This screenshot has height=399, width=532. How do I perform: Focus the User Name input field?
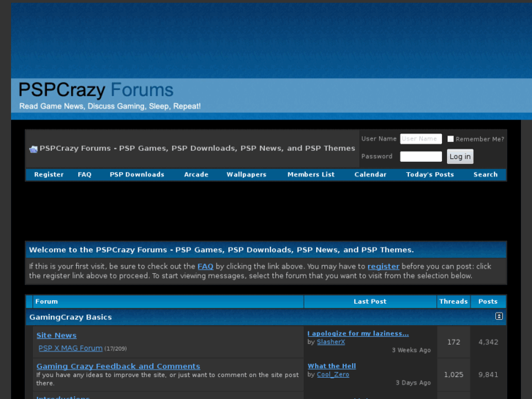point(421,138)
